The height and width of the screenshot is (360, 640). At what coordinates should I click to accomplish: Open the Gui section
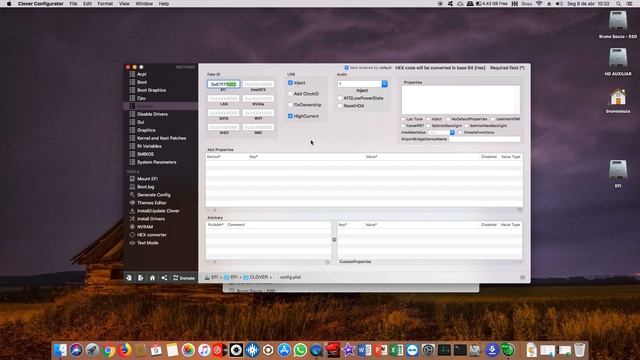(x=140, y=122)
